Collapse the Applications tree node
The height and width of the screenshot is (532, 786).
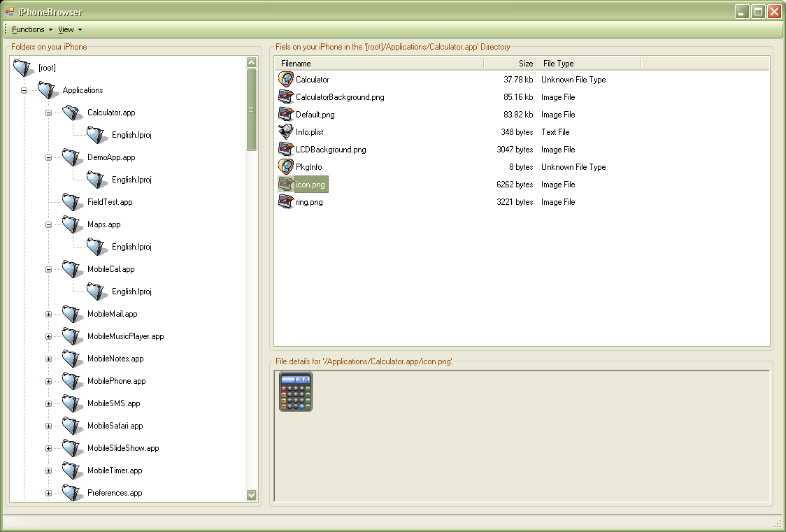point(24,91)
